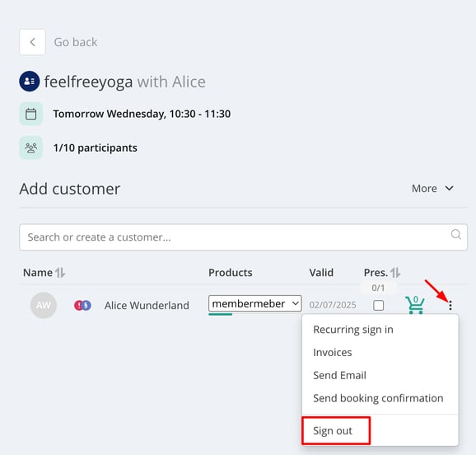Click the back arrow button
The image size is (476, 455).
(32, 42)
